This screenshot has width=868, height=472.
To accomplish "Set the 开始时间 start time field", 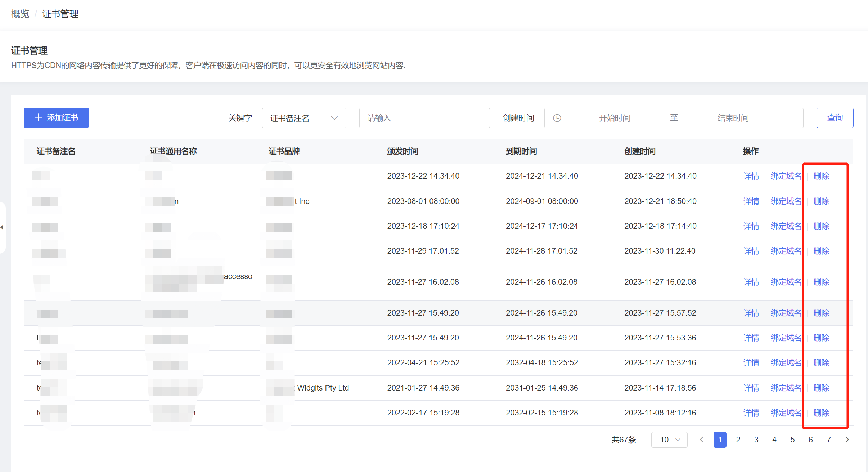I will [615, 118].
